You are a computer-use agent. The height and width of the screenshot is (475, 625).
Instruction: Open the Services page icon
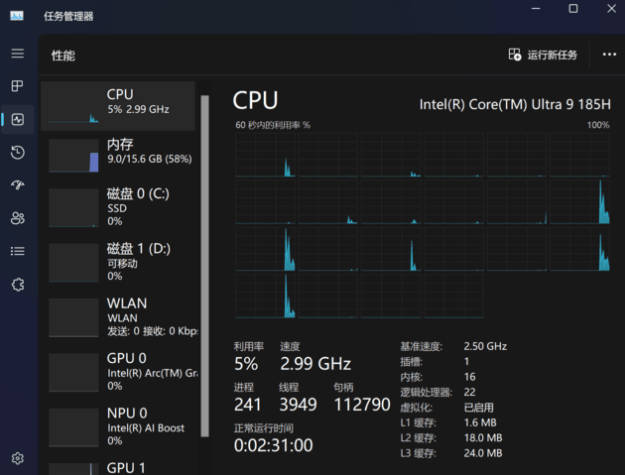[x=18, y=285]
